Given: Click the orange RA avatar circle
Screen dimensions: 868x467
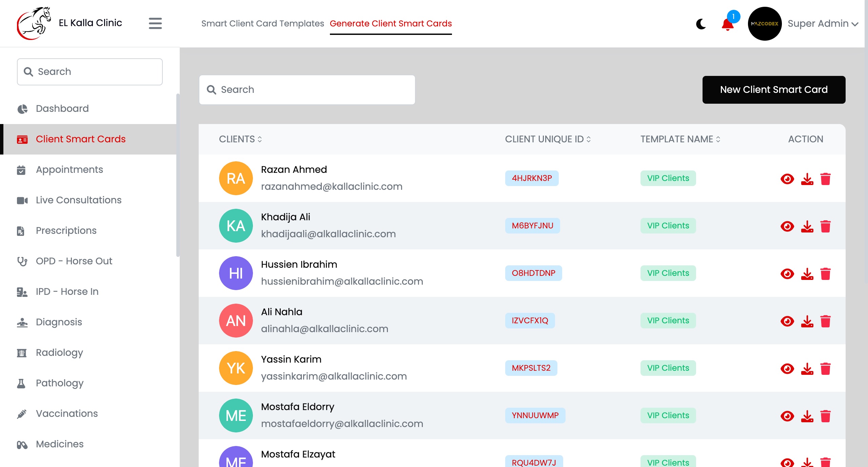Looking at the screenshot, I should click(x=236, y=178).
